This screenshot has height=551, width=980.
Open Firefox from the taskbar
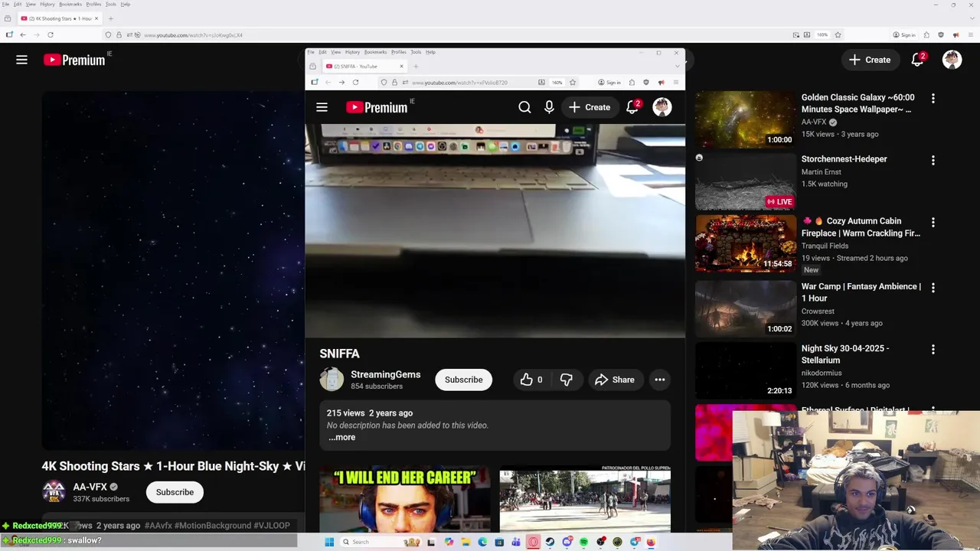(x=651, y=542)
